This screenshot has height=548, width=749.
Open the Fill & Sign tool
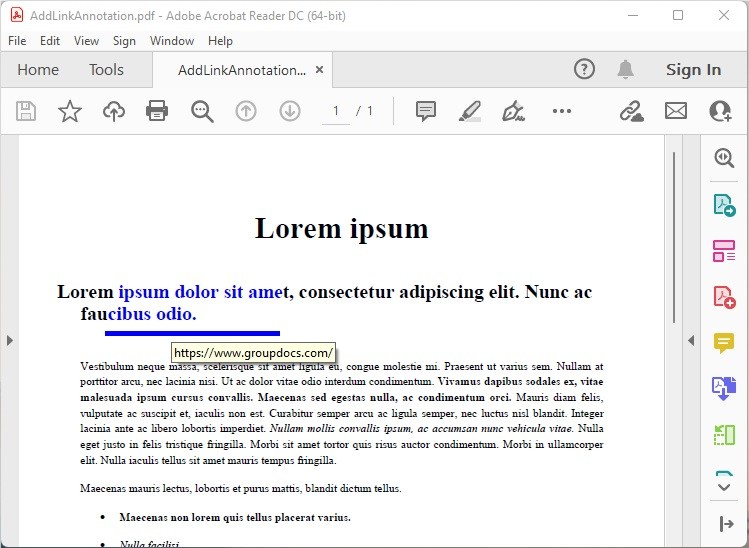click(x=514, y=111)
